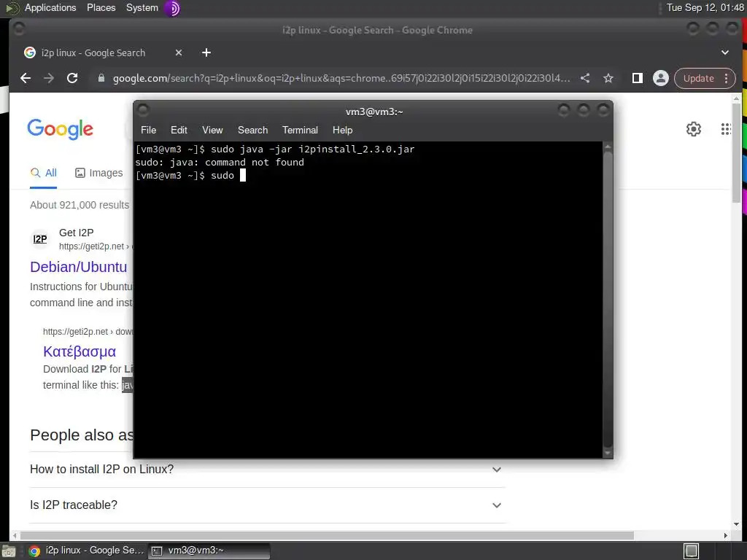The width and height of the screenshot is (747, 560).
Task: Click the Chrome page horizontal scrollbar
Action: [x=327, y=535]
